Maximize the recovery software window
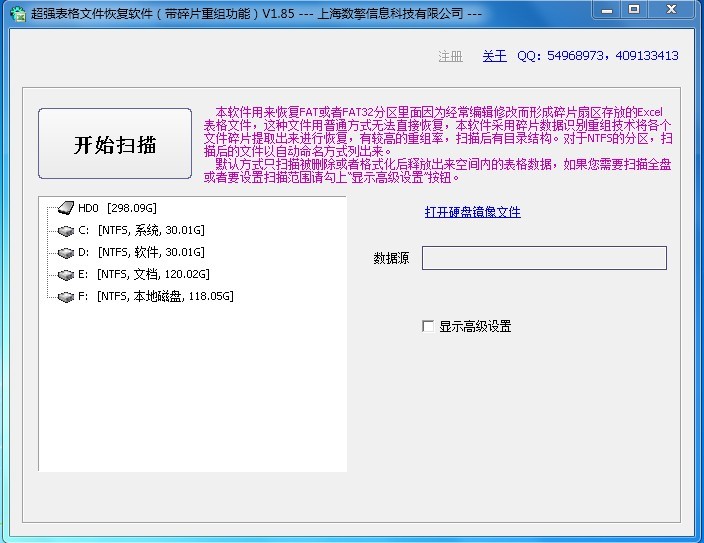This screenshot has width=704, height=543. pyautogui.click(x=634, y=10)
